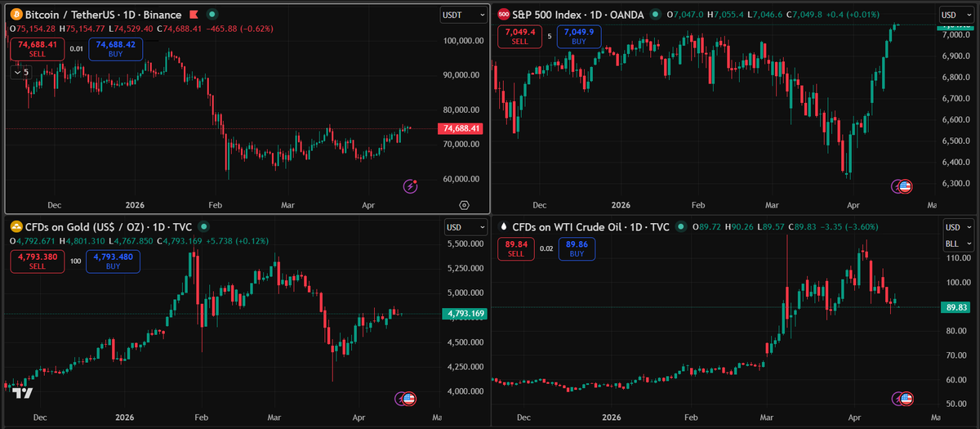This screenshot has width=980, height=429.
Task: Click the Bitcoin orange coin symbol icon
Action: [16, 15]
